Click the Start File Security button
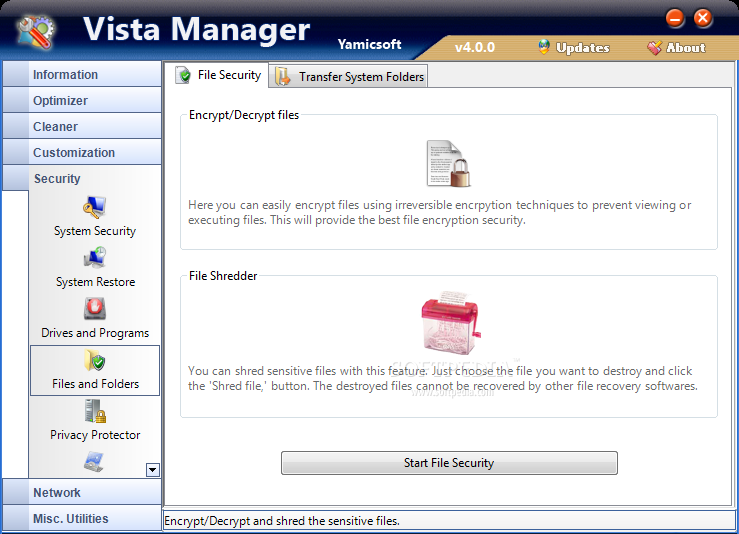 [x=449, y=463]
